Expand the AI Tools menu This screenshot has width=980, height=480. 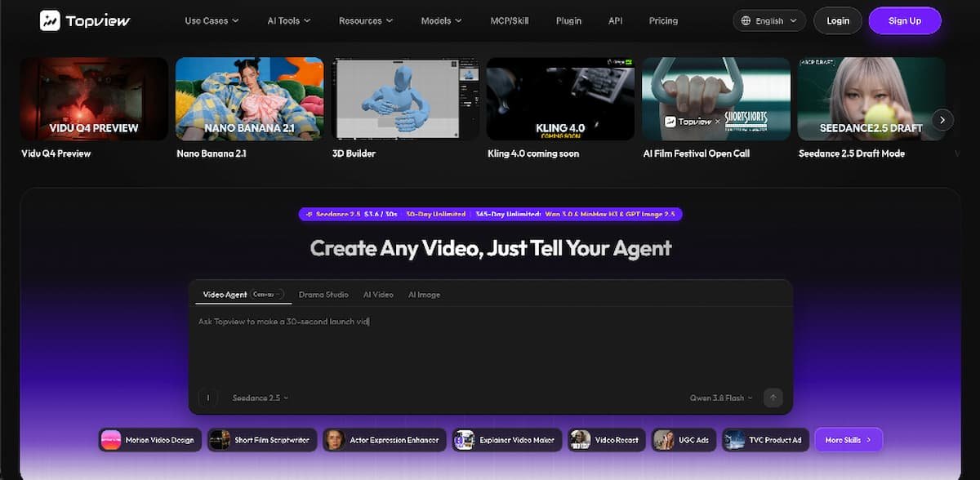click(x=288, y=20)
